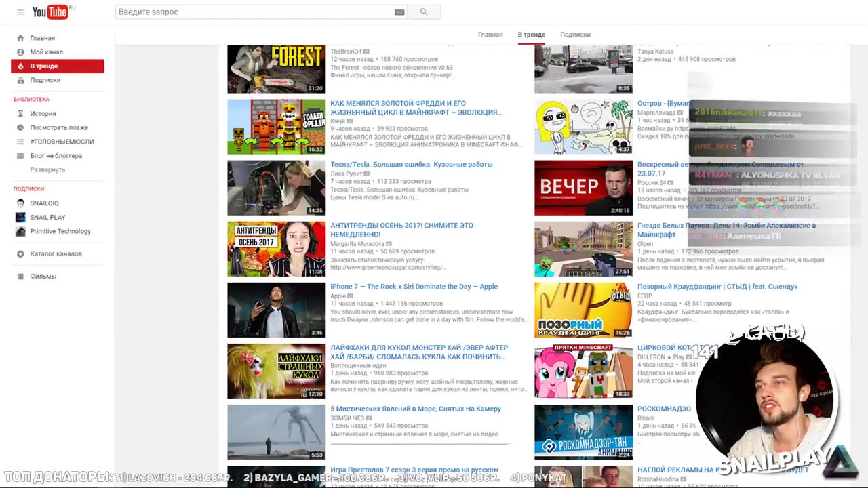The image size is (868, 488).
Task: Open the hamburger guide menu icon
Action: [x=20, y=12]
